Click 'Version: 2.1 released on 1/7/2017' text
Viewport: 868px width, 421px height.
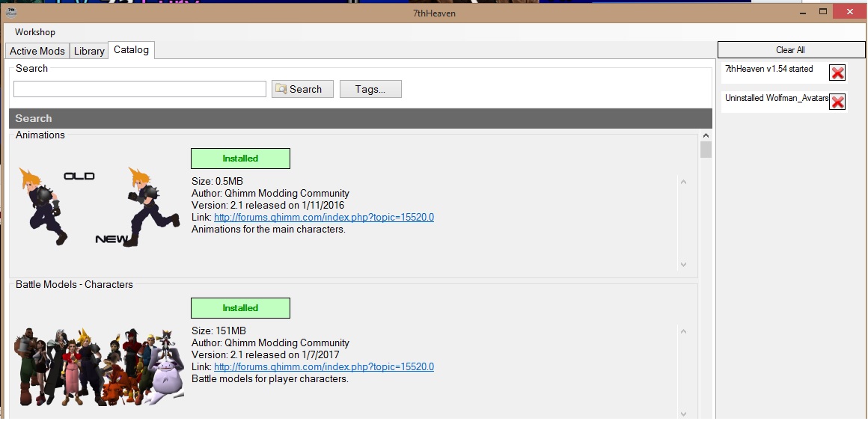(x=266, y=354)
